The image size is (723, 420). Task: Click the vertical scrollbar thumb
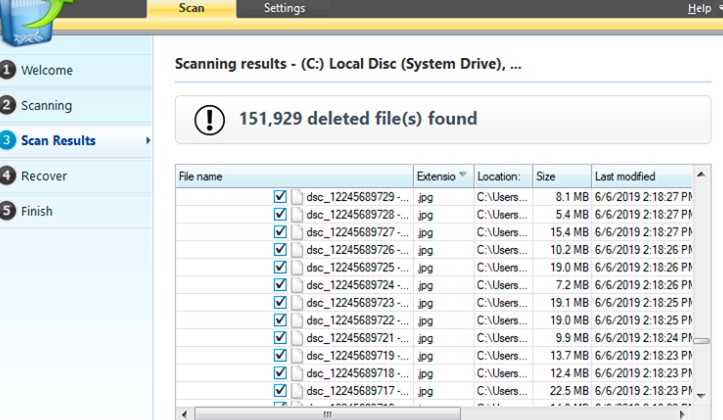(x=702, y=340)
